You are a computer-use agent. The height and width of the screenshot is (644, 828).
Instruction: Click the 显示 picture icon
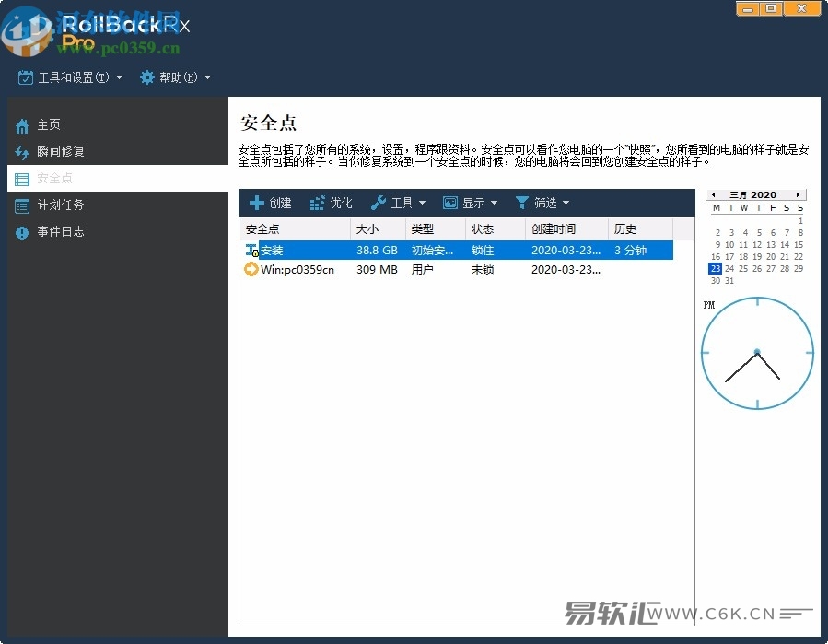pyautogui.click(x=449, y=203)
